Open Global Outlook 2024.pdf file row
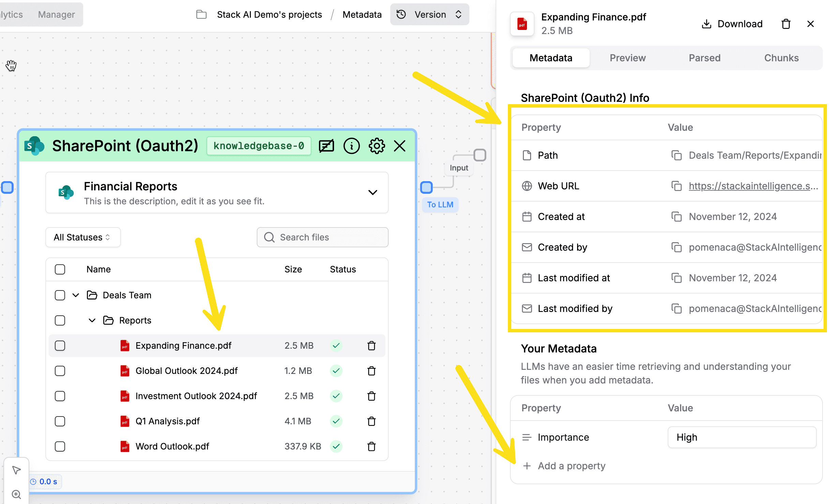Image resolution: width=829 pixels, height=504 pixels. (x=217, y=371)
